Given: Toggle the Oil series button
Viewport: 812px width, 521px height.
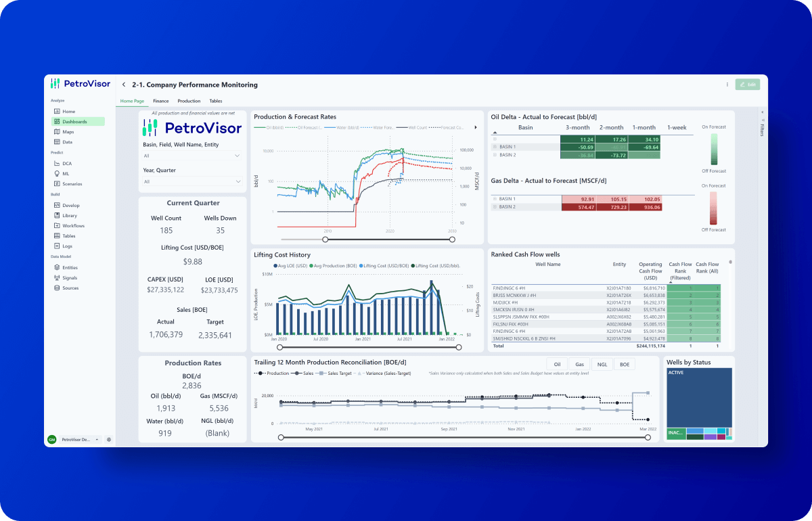Looking at the screenshot, I should pos(558,364).
